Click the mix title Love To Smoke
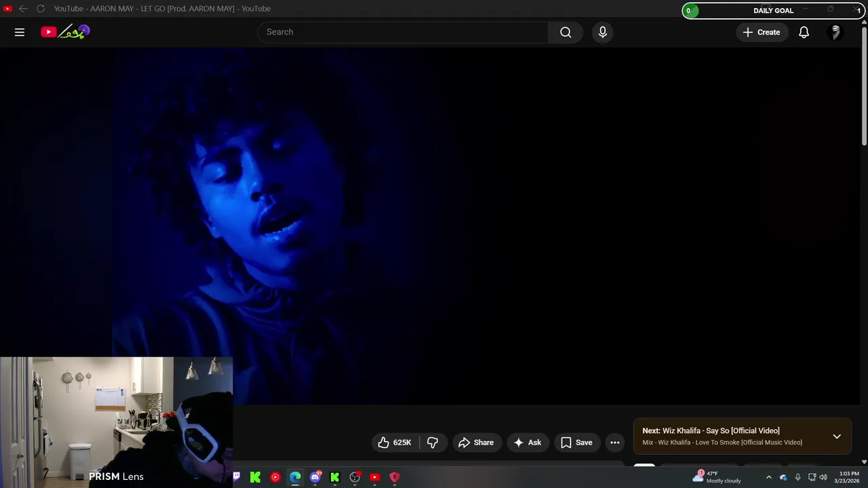The image size is (868, 488). (722, 443)
